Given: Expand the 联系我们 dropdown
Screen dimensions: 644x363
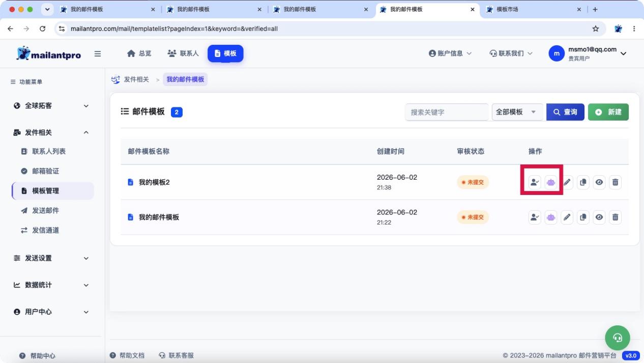Looking at the screenshot, I should click(x=511, y=53).
